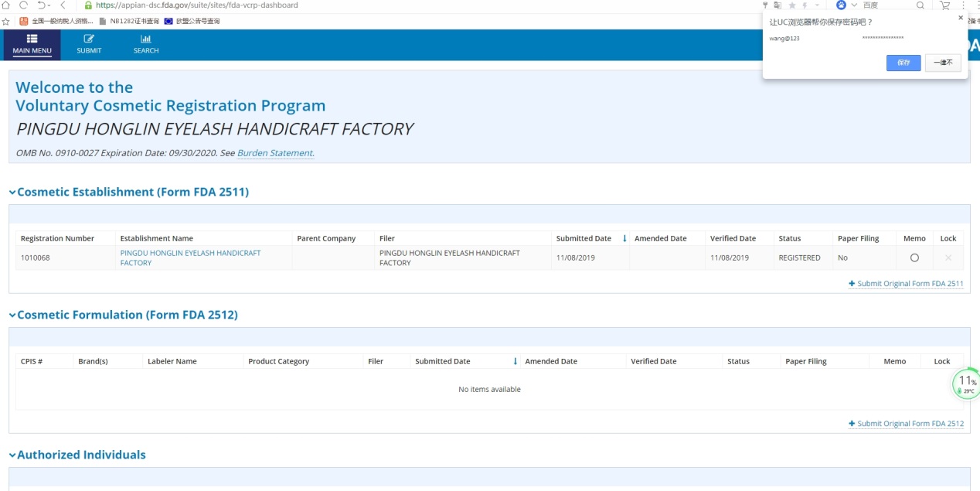The width and height of the screenshot is (980, 491).
Task: Open the Burden Statement link
Action: pyautogui.click(x=275, y=153)
